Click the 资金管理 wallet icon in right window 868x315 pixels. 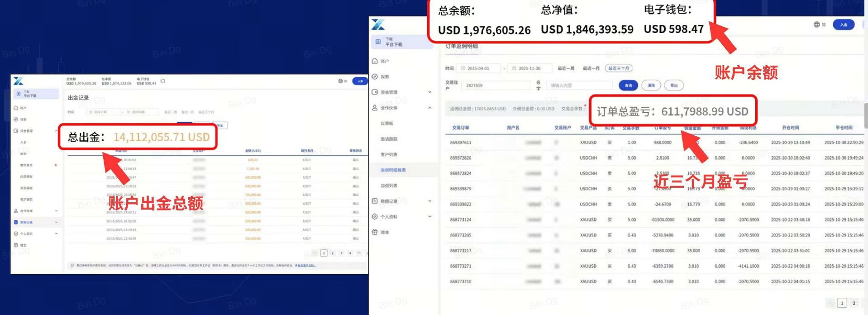[x=375, y=92]
